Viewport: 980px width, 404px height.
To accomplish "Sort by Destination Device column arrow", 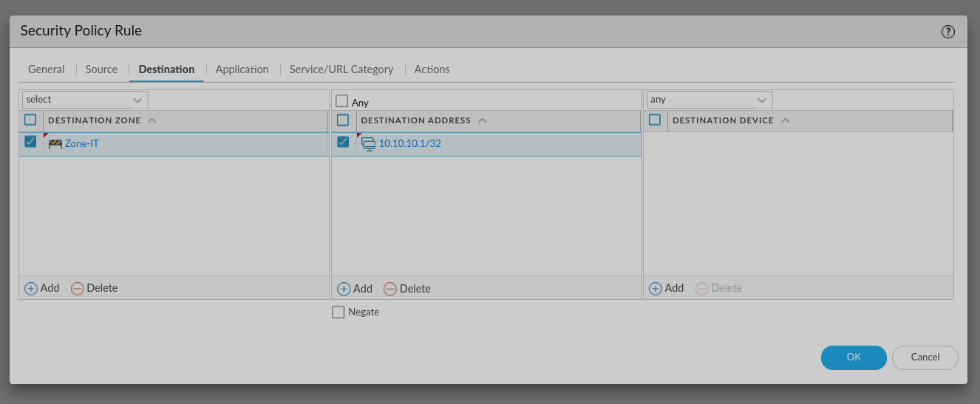I will (x=786, y=120).
